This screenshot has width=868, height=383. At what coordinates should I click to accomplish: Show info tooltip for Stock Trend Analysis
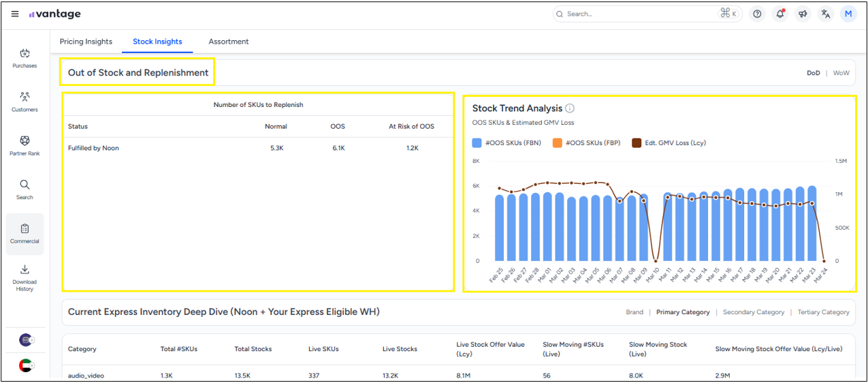[570, 108]
